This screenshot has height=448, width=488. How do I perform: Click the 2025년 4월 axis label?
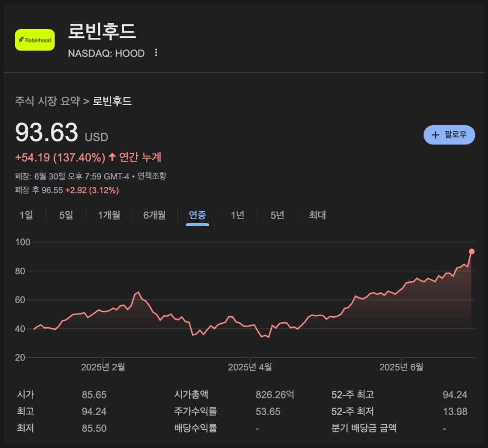pyautogui.click(x=250, y=367)
